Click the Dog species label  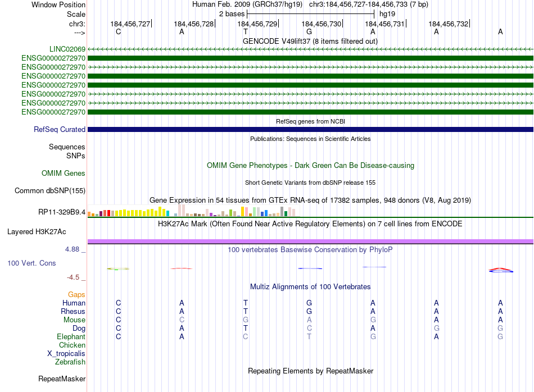pos(79,328)
